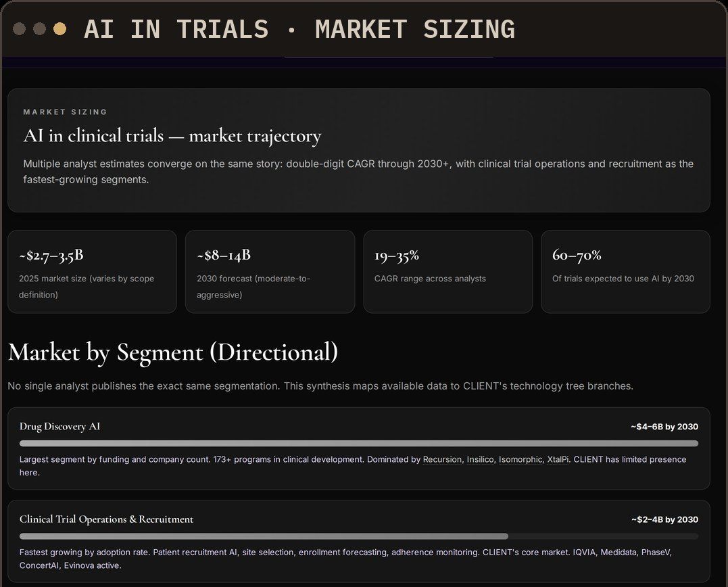Click the 'Drug Discovery AI' segment title
This screenshot has height=587, width=728.
pyautogui.click(x=60, y=426)
